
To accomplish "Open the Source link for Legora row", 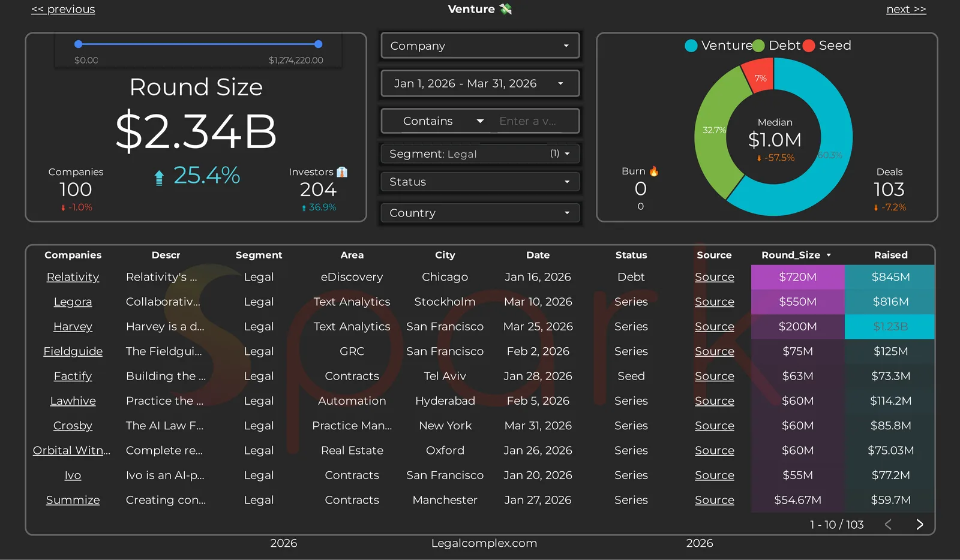I will (714, 302).
